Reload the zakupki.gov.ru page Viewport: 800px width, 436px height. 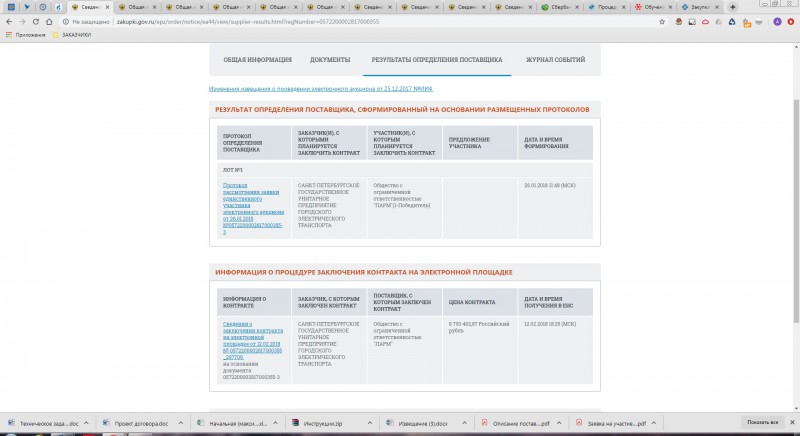click(36, 22)
